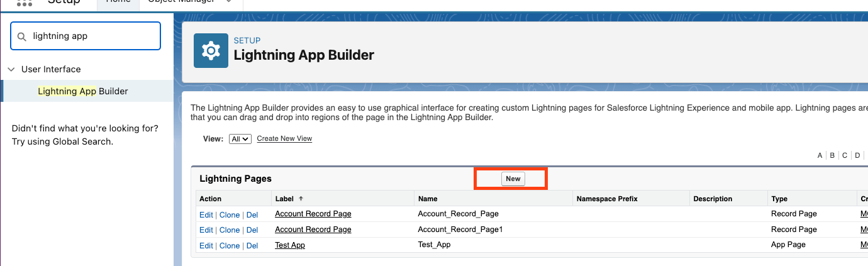The height and width of the screenshot is (266, 868).
Task: Click the Action column header
Action: pyautogui.click(x=210, y=199)
